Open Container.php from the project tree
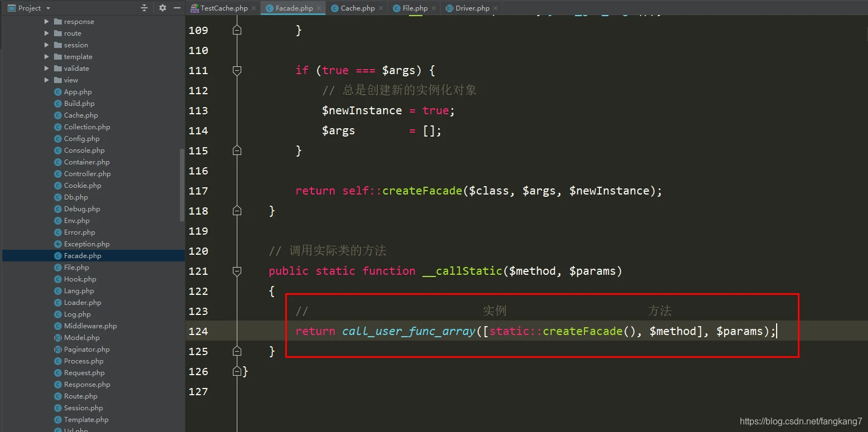The height and width of the screenshot is (432, 868). tap(86, 162)
